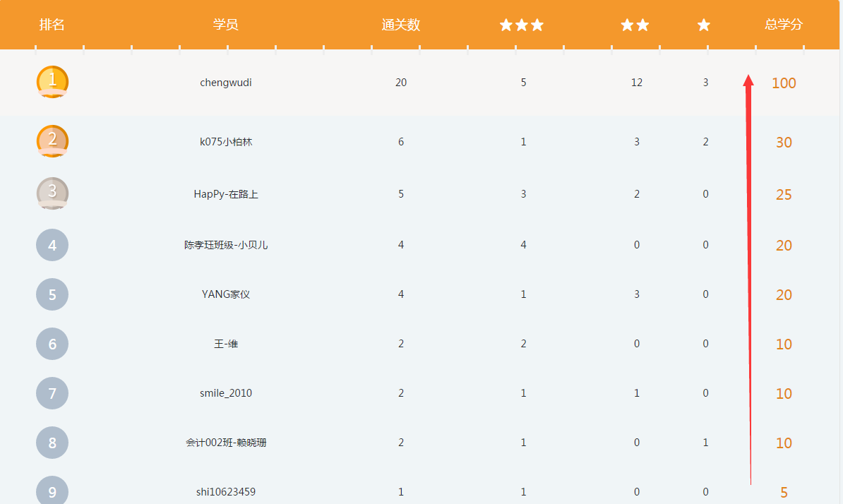
Task: Click the 总学分 column header
Action: click(x=782, y=25)
